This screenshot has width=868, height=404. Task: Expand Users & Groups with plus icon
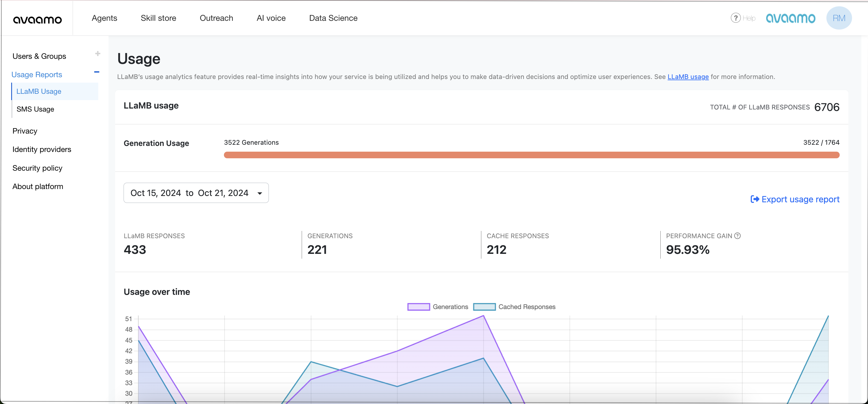98,54
